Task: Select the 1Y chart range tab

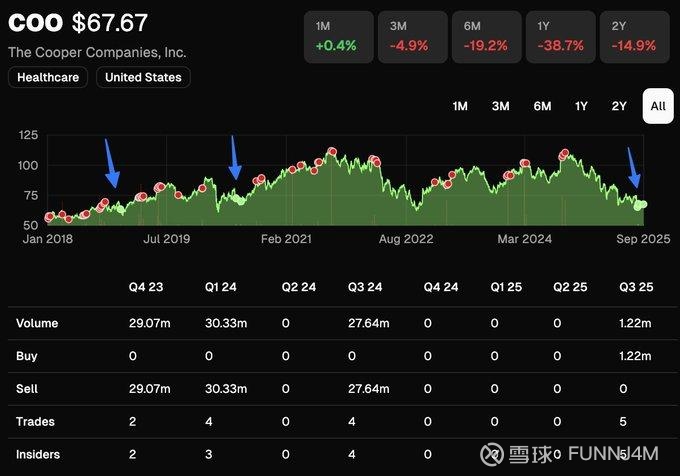Action: 581,106
